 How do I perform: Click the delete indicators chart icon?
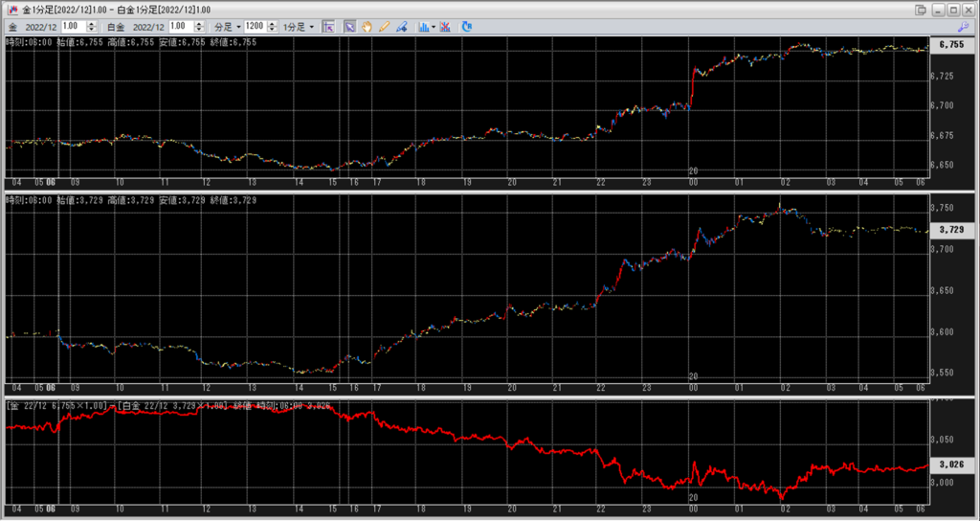click(x=445, y=27)
